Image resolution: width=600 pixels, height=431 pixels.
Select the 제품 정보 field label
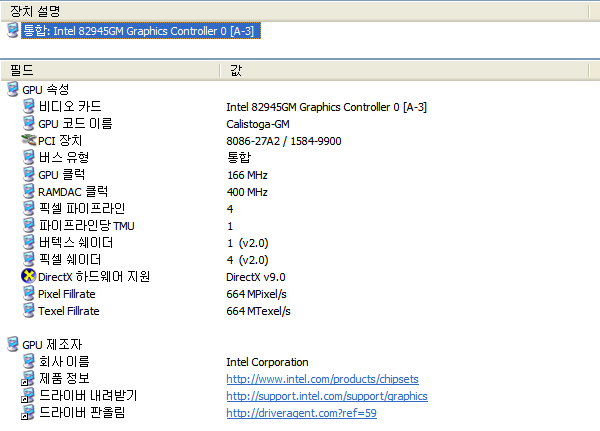[x=64, y=378]
